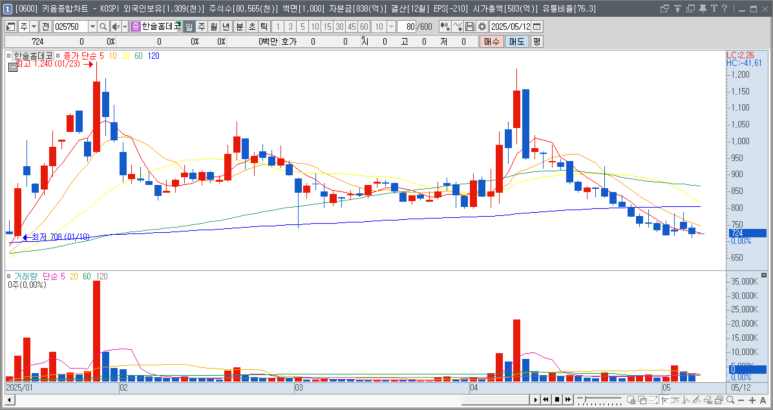
Task: Expand the 주 market type dropdown arrow
Action: click(x=34, y=27)
